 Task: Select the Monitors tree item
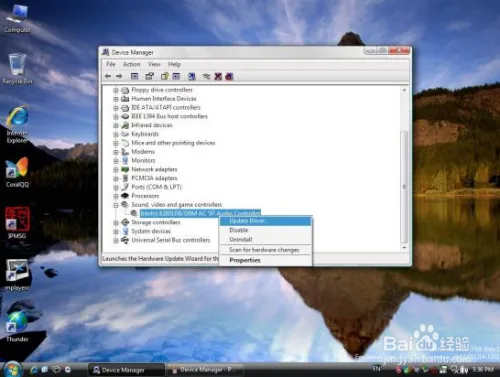tap(143, 161)
